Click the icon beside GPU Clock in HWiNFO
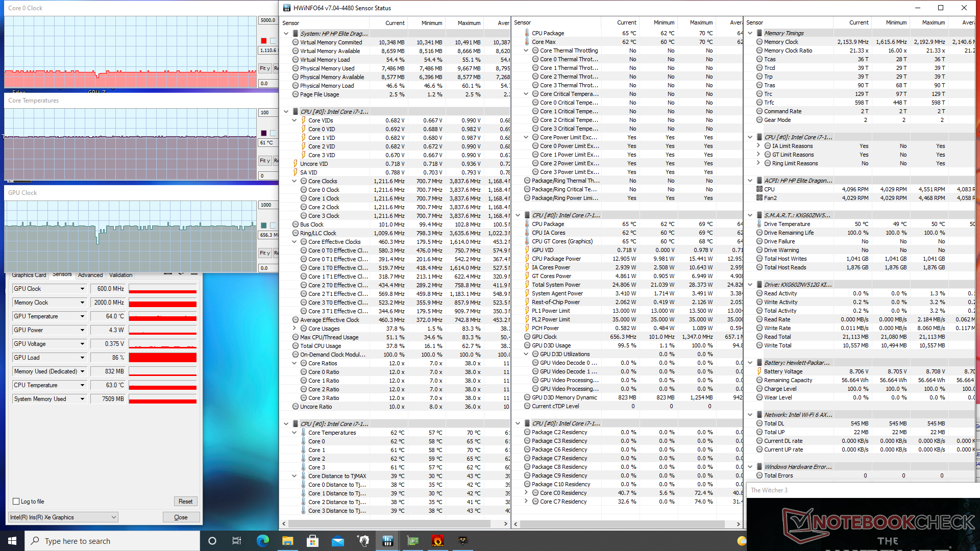 (x=527, y=337)
